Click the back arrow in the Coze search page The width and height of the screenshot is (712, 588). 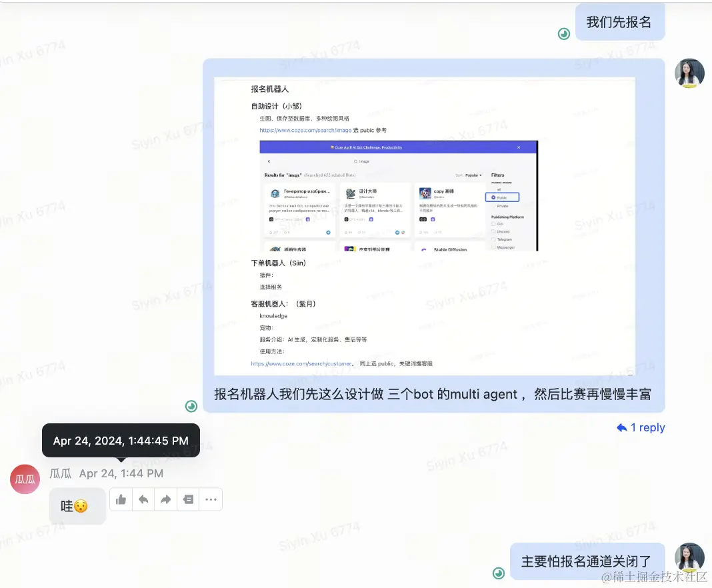point(269,160)
